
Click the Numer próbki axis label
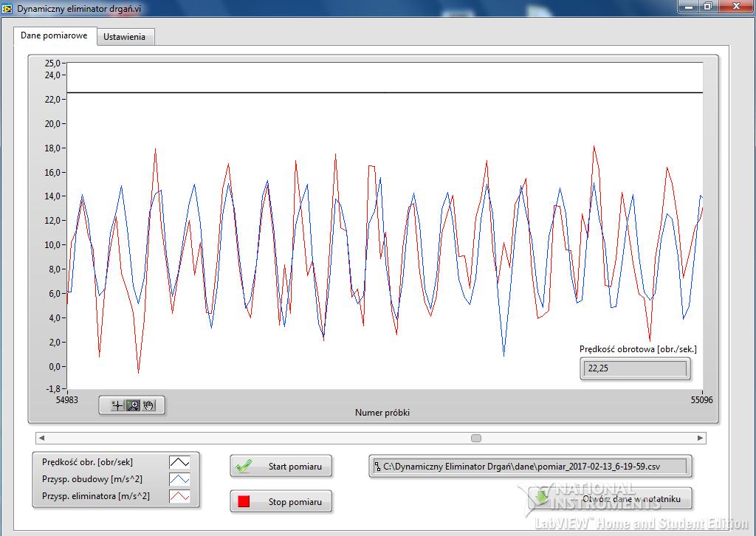tap(382, 413)
